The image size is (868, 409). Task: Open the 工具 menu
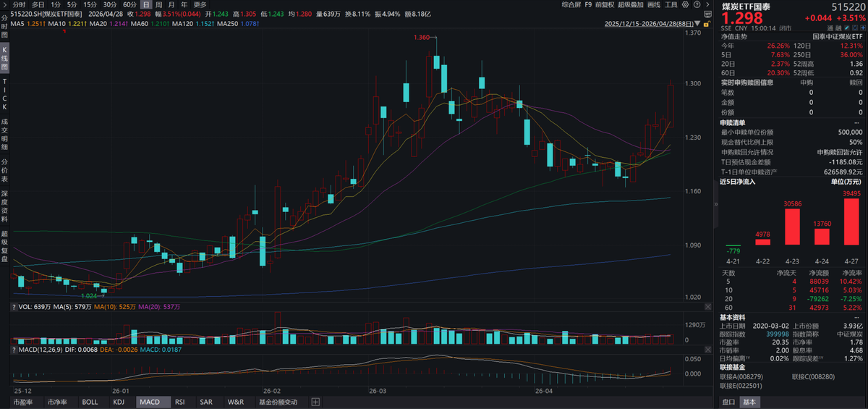coord(674,4)
